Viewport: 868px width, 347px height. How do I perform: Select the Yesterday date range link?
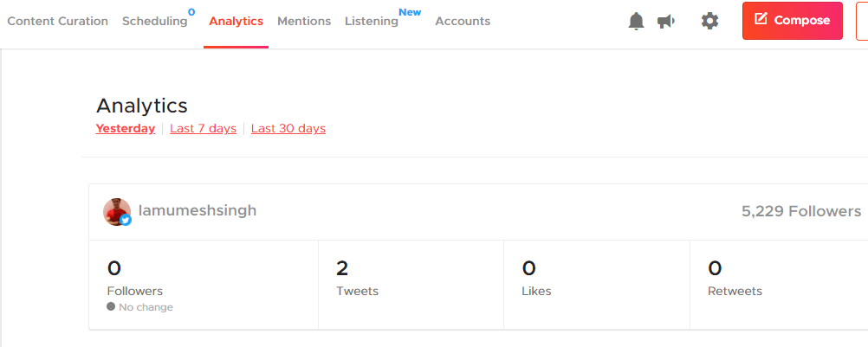coord(125,129)
